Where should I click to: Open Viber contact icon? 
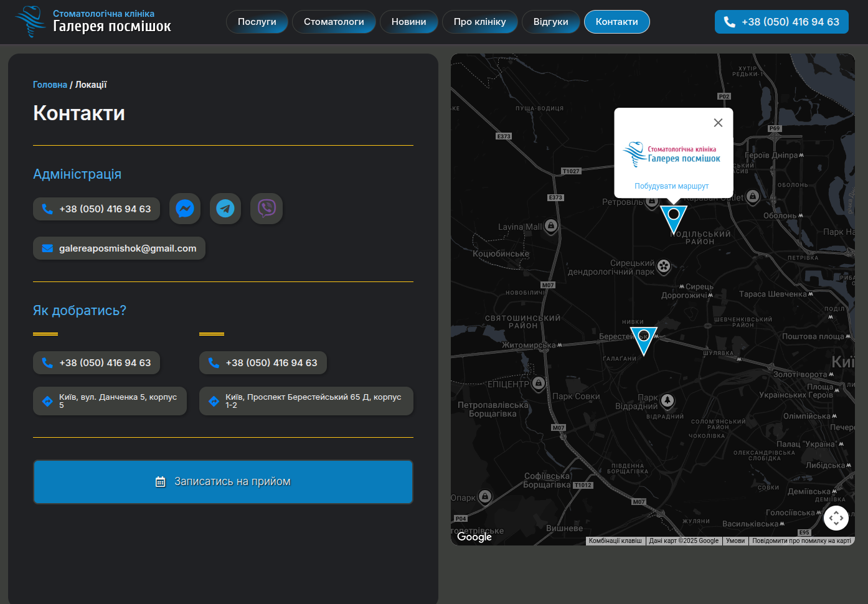pyautogui.click(x=267, y=209)
